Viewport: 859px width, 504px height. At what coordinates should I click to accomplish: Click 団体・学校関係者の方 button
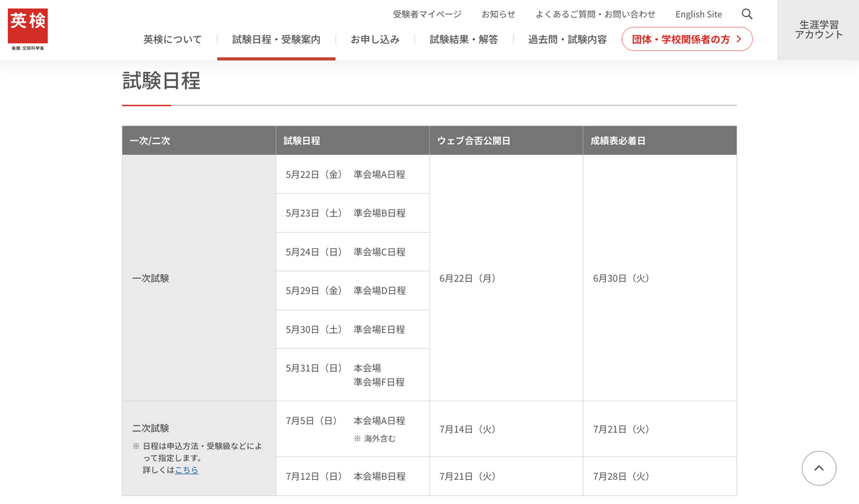point(687,39)
